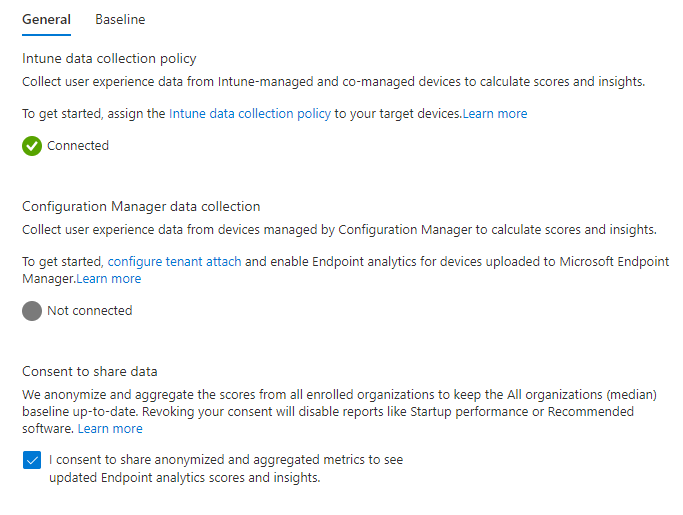Open the configure tenant attach link
The width and height of the screenshot is (683, 515).
pos(174,261)
